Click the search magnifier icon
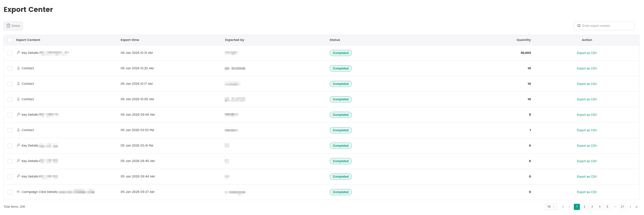This screenshot has height=215, width=644. pyautogui.click(x=579, y=26)
